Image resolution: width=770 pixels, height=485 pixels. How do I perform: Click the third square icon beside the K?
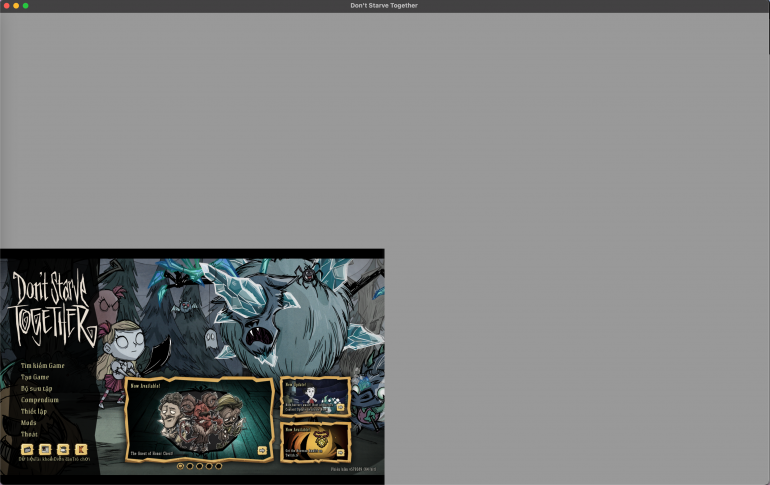pyautogui.click(x=63, y=449)
